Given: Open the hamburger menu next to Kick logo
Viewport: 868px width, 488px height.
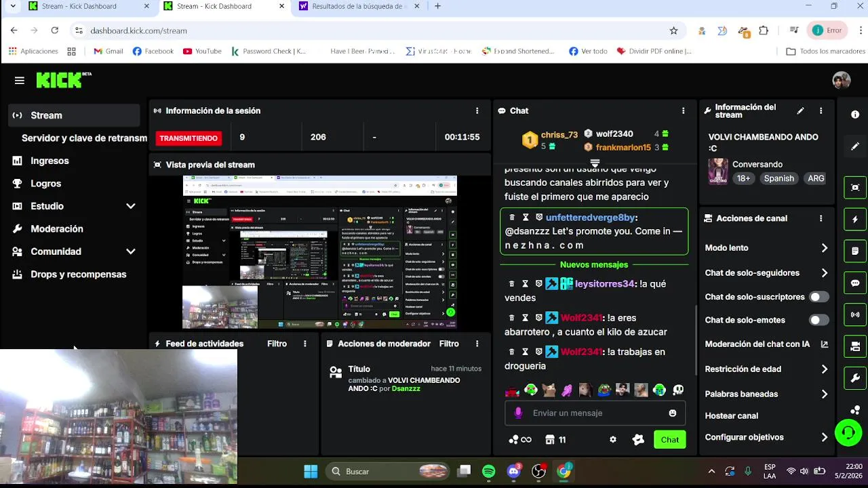Looking at the screenshot, I should (19, 81).
